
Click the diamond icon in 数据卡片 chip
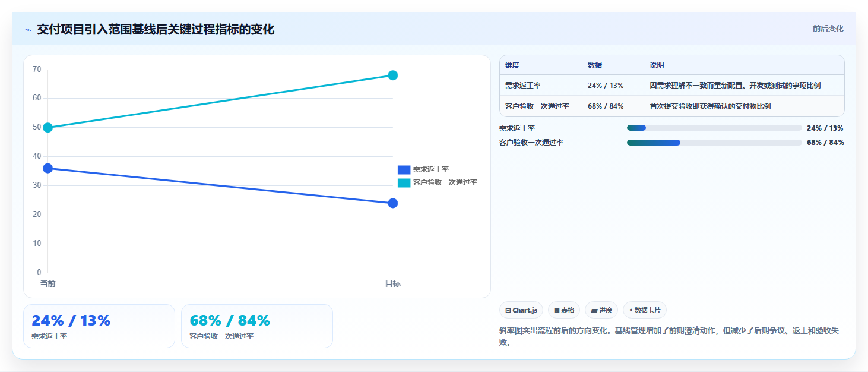[x=631, y=310]
